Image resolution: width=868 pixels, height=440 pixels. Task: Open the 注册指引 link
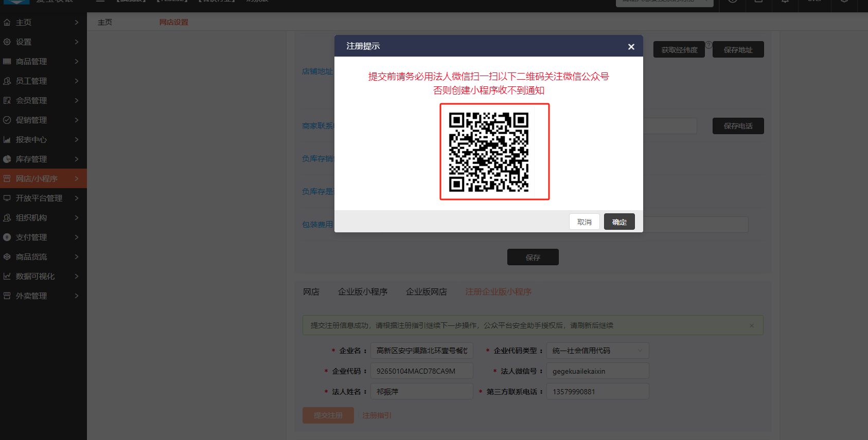click(377, 415)
